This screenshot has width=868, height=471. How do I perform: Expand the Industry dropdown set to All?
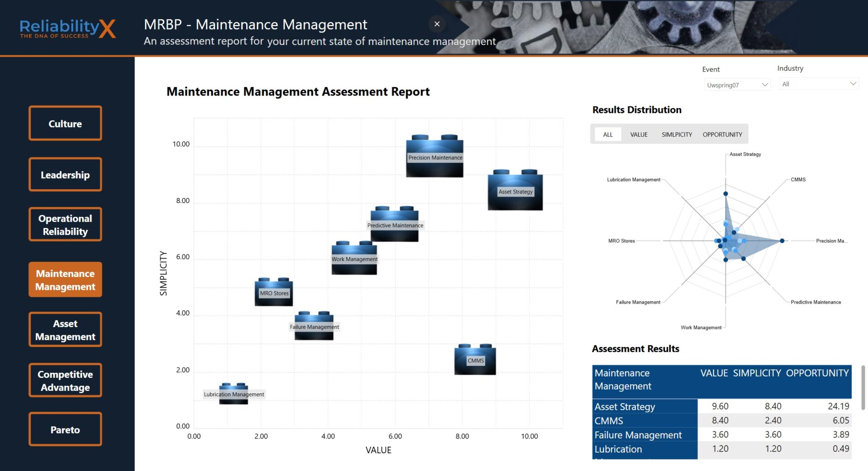[x=819, y=84]
